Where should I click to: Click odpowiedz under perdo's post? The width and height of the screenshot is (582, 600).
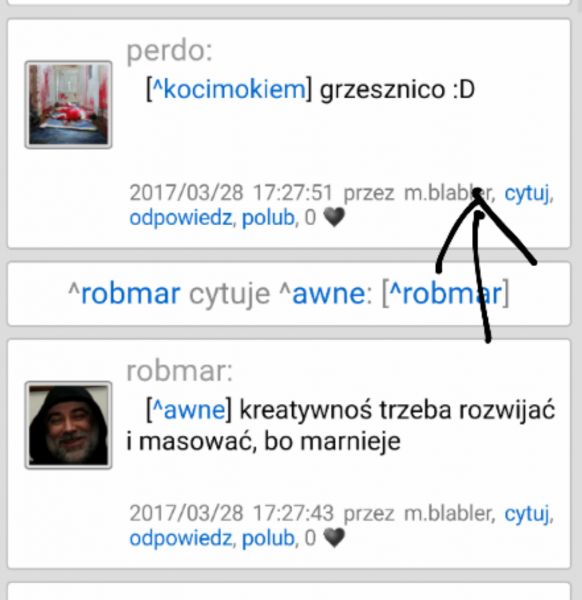(181, 218)
